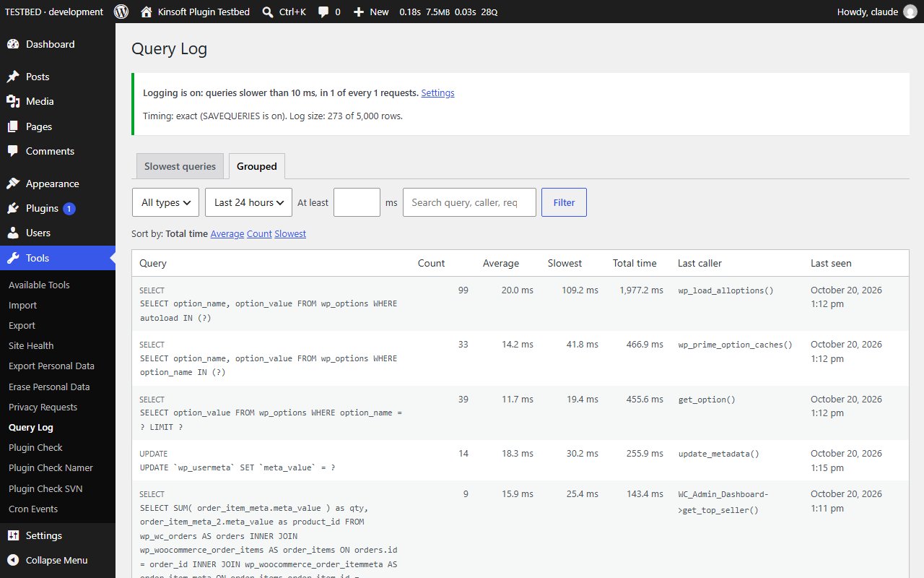Image resolution: width=924 pixels, height=578 pixels.
Task: Select the Grouped tab
Action: (257, 166)
